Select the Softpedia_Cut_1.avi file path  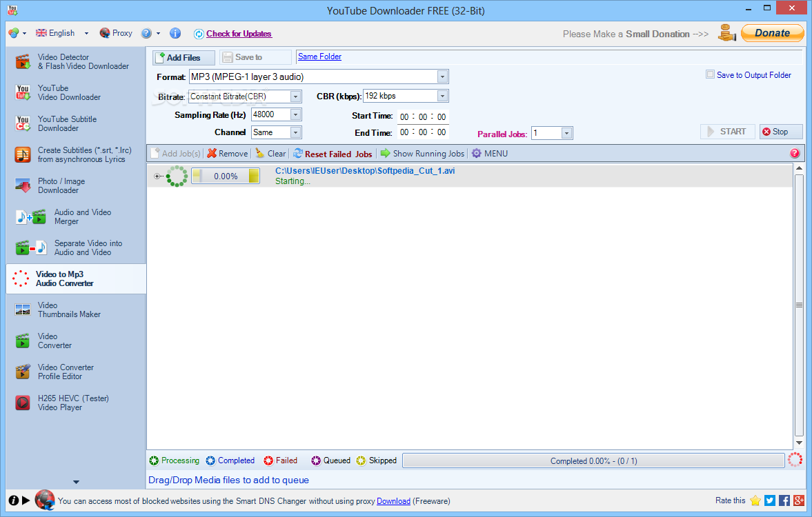(365, 171)
